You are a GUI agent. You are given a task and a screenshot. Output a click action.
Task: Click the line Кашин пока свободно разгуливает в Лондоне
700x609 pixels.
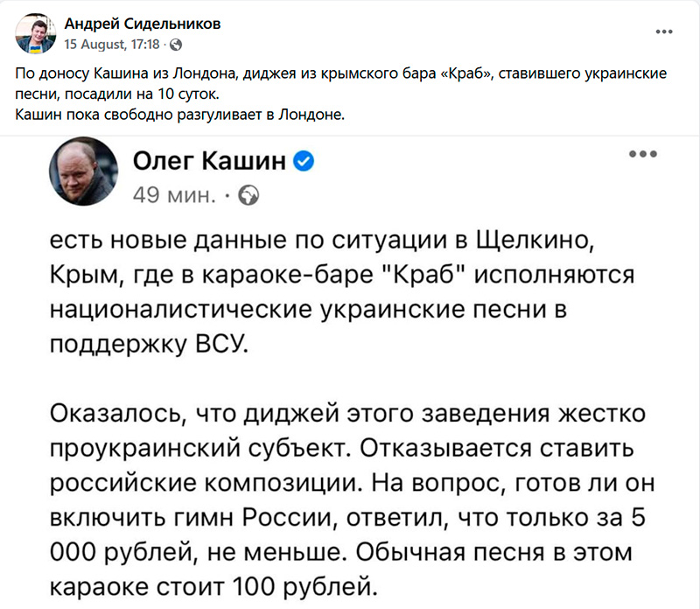[180, 114]
